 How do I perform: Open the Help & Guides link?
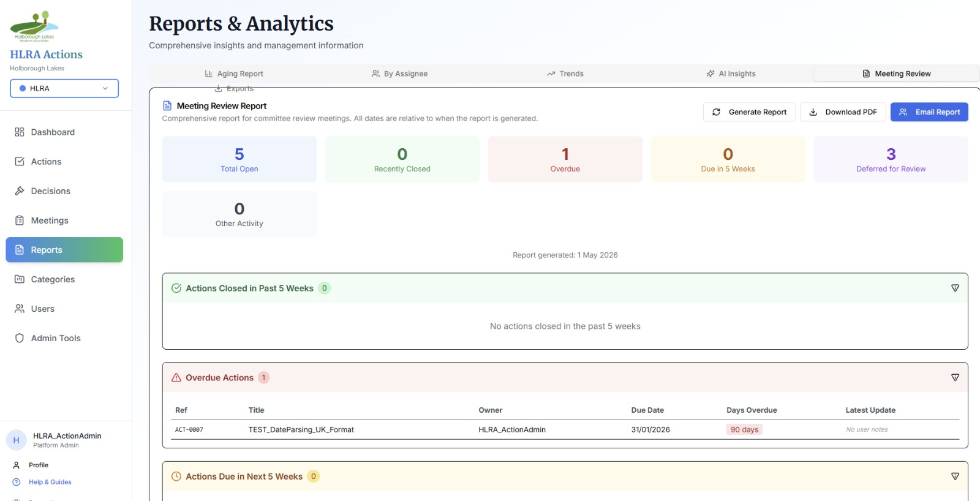50,482
